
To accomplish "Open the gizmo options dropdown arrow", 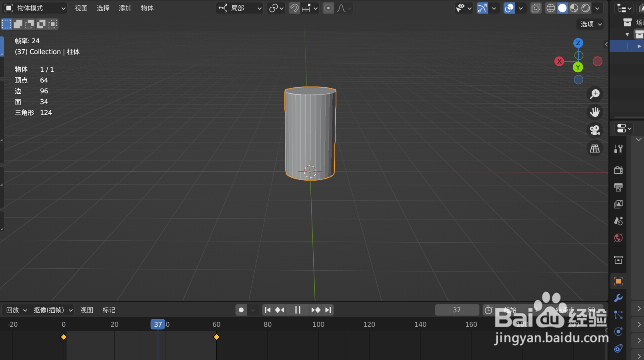I will click(x=494, y=8).
